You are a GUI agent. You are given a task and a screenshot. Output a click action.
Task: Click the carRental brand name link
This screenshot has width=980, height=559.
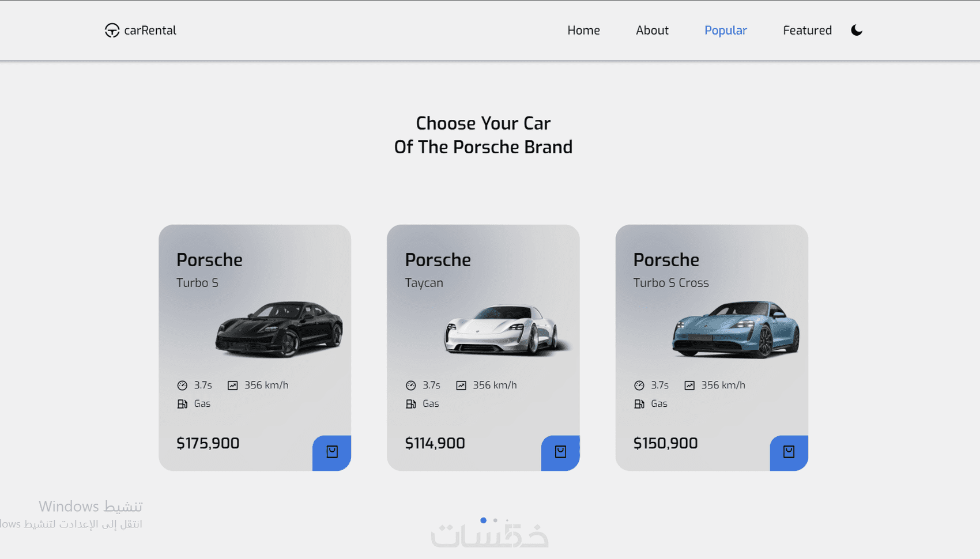click(x=150, y=31)
